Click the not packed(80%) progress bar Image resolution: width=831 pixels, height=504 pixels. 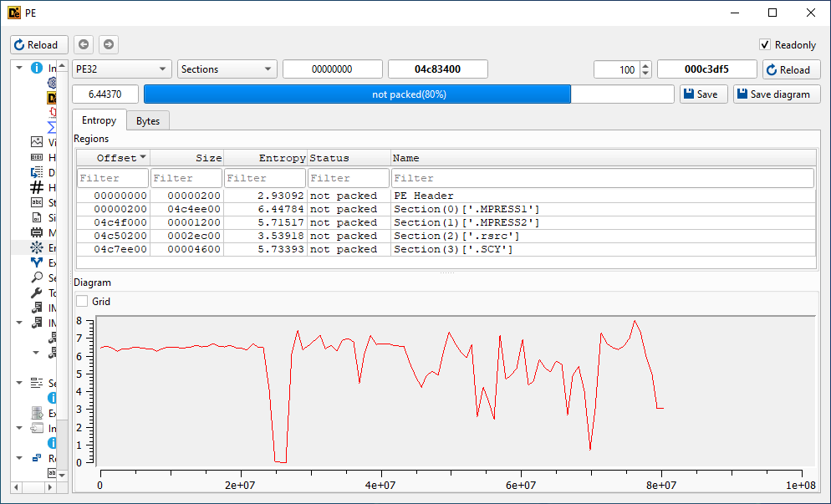point(409,94)
